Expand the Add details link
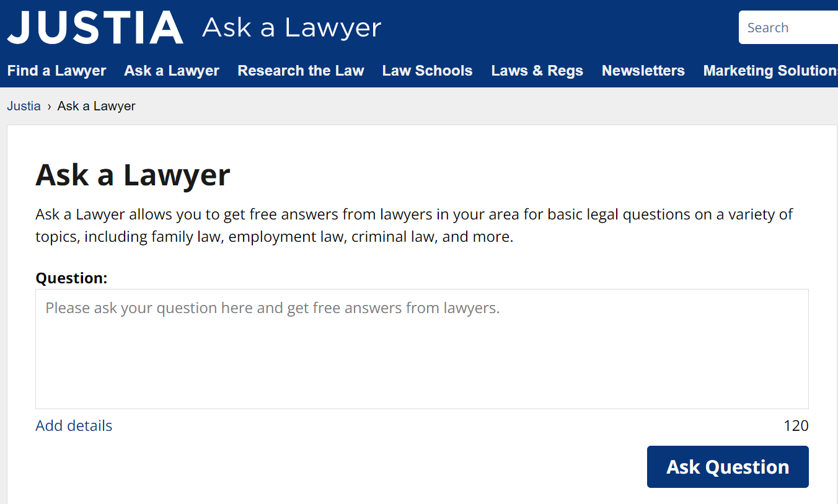 [x=74, y=426]
